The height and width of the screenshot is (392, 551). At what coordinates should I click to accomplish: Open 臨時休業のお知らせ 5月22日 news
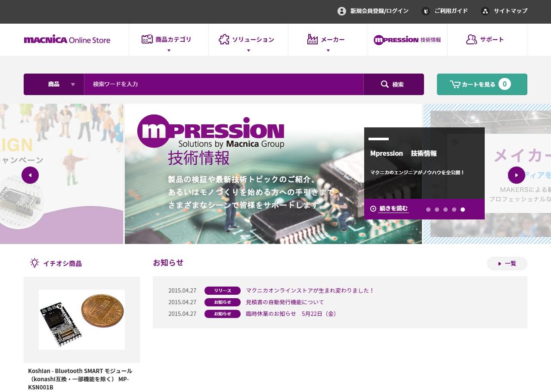291,314
